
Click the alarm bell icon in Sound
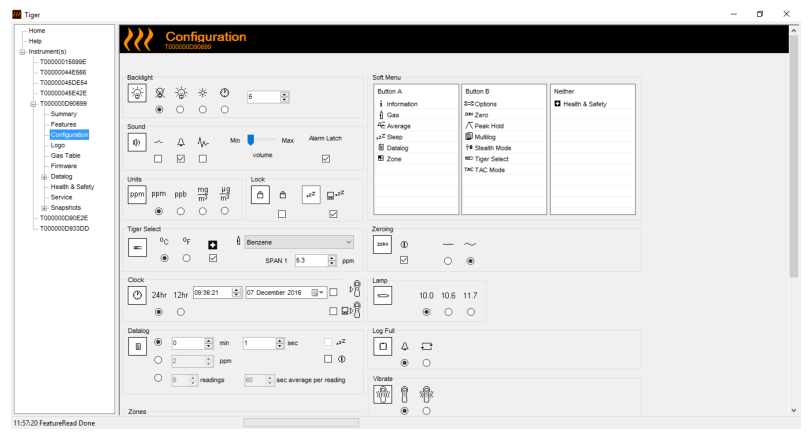pyautogui.click(x=181, y=142)
